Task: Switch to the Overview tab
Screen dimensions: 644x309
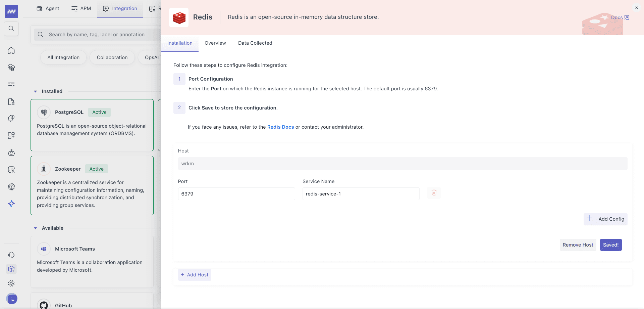Action: (x=215, y=43)
